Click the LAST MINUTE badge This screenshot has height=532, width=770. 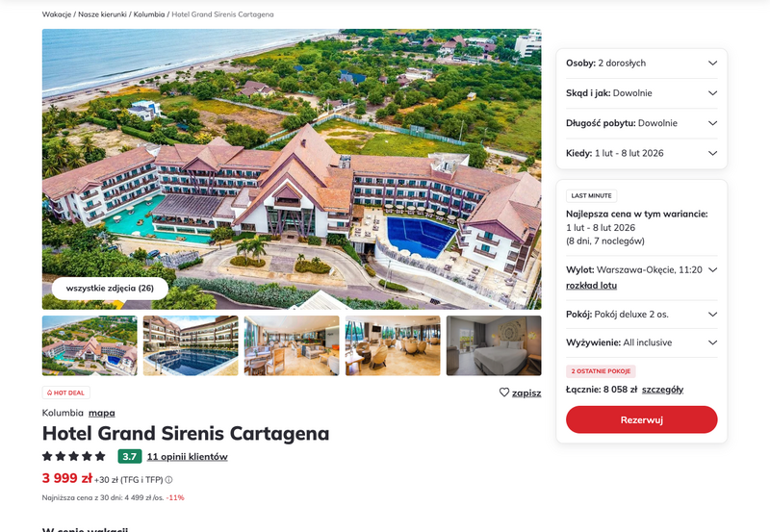point(591,195)
